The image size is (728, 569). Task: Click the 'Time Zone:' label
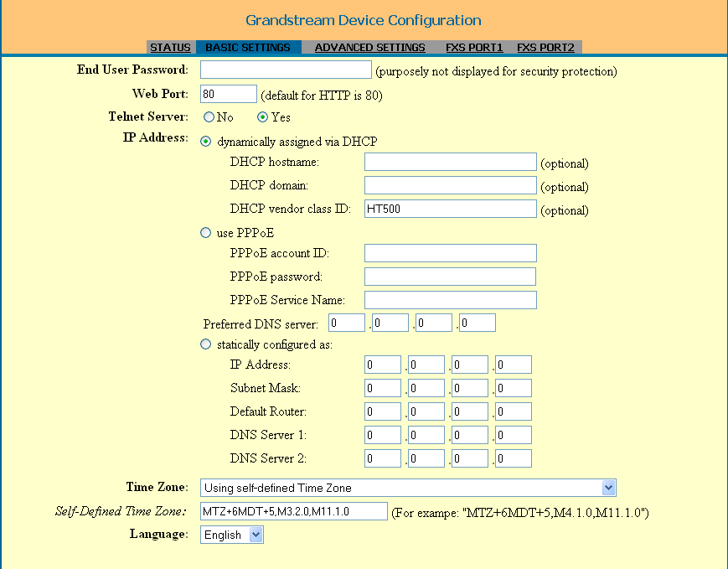click(x=157, y=487)
